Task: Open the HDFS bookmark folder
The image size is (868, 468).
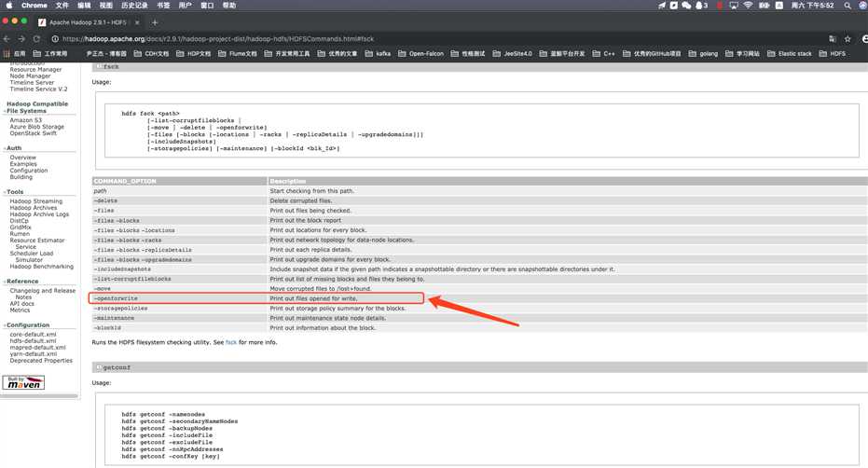Action: [832, 54]
